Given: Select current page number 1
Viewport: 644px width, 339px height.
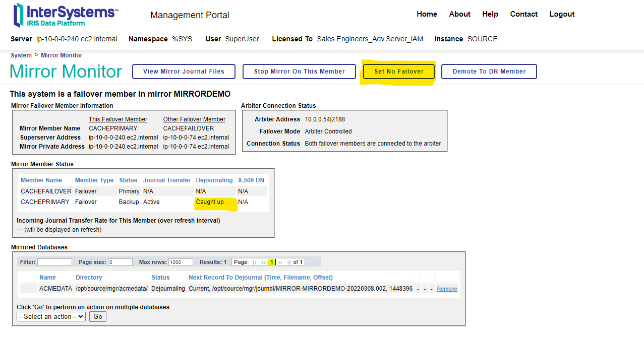Looking at the screenshot, I should tap(272, 262).
